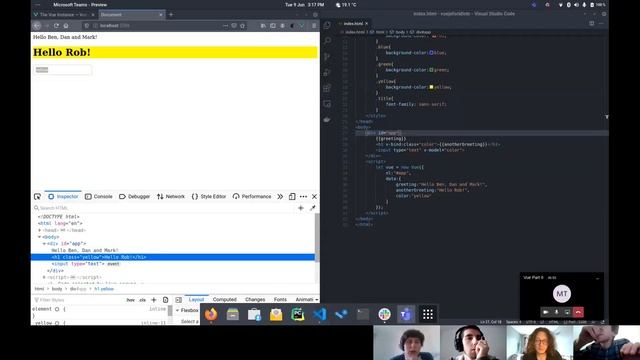Collapse the body element node
The height and width of the screenshot is (360, 640).
point(40,237)
